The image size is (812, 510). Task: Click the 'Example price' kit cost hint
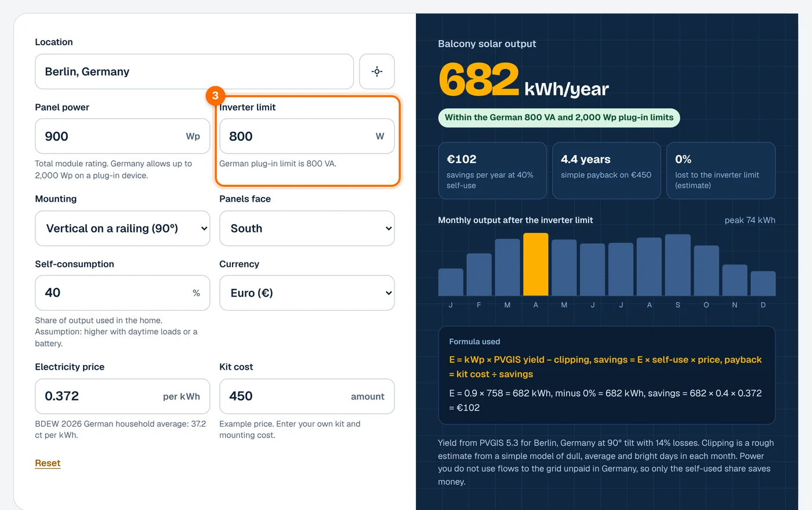pos(290,429)
